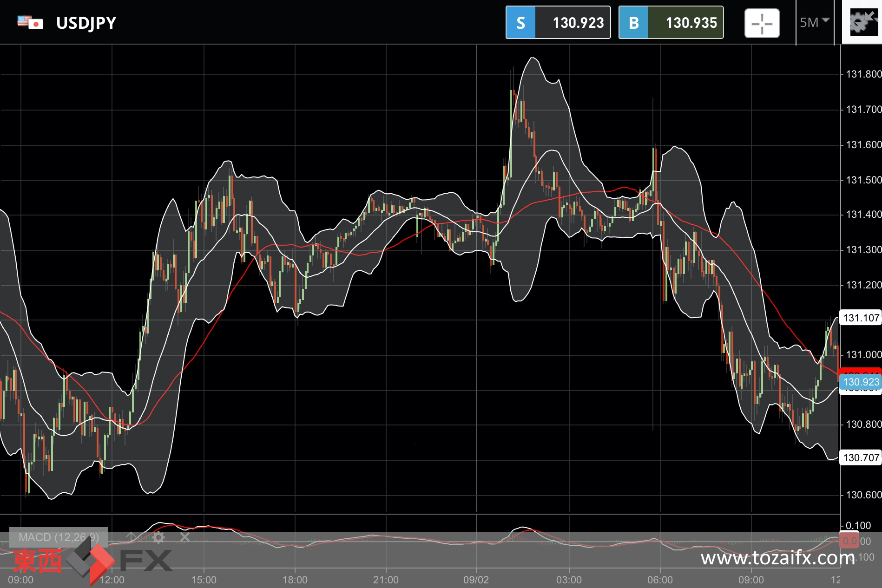The image size is (882, 588).
Task: Tap the blue B buy icon
Action: 633,22
